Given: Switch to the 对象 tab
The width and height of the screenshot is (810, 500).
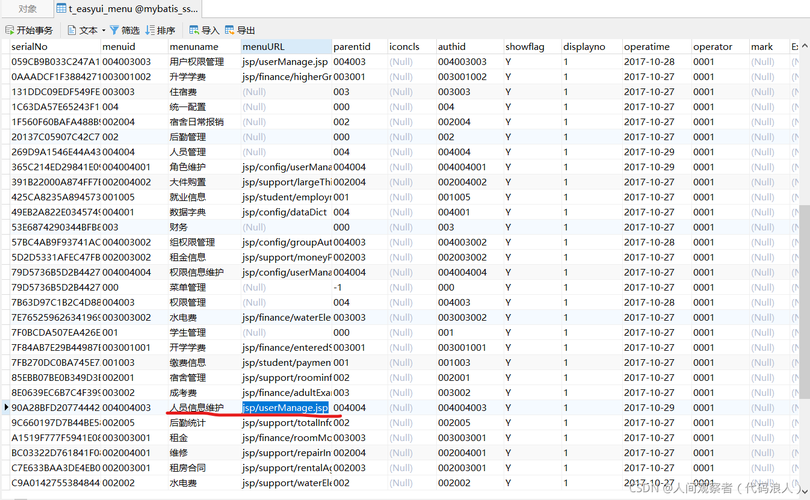Looking at the screenshot, I should point(27,9).
